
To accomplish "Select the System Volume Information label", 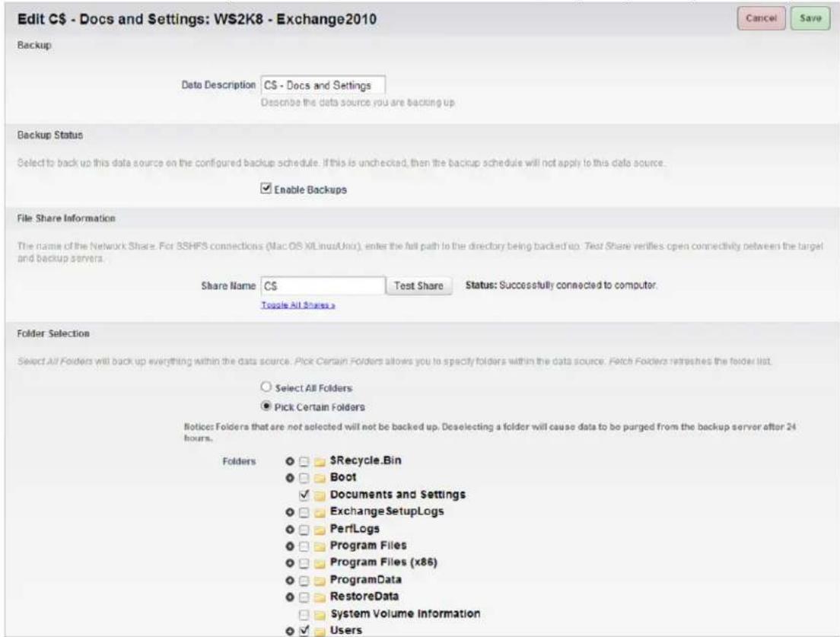I will (x=405, y=614).
